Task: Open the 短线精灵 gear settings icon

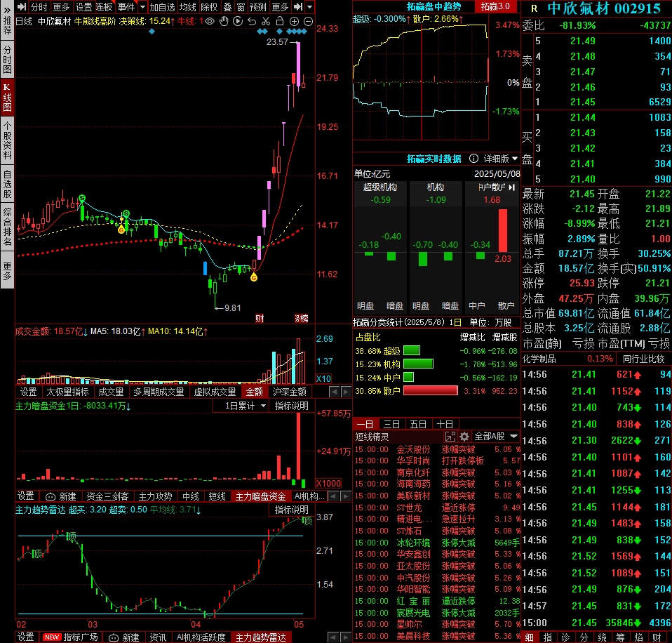Action: (464, 437)
